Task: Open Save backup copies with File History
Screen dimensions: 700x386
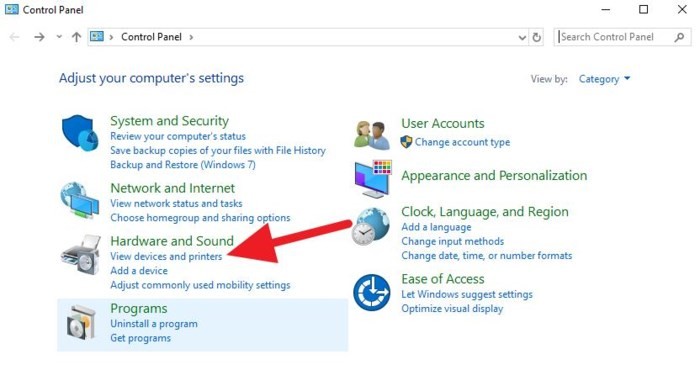Action: [218, 150]
